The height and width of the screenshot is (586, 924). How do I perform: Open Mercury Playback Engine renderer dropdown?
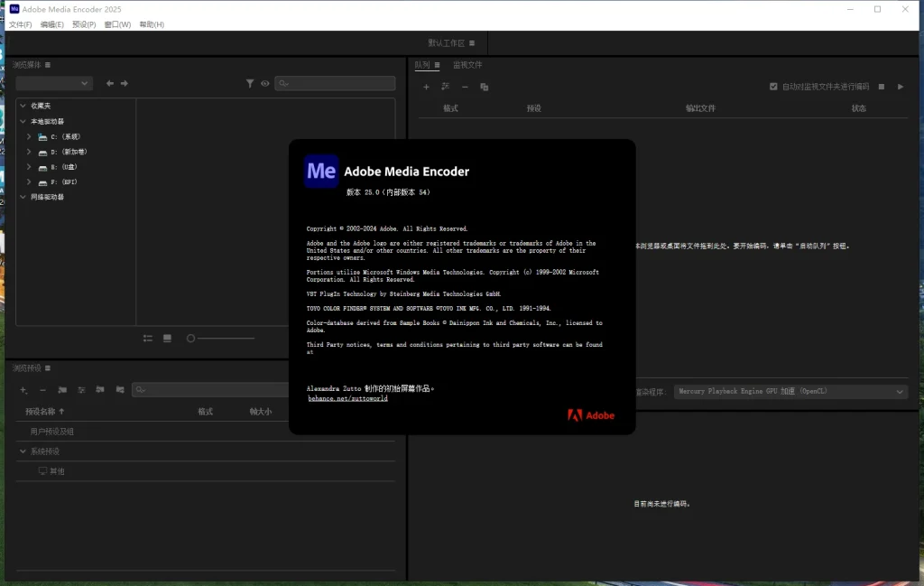click(x=790, y=392)
